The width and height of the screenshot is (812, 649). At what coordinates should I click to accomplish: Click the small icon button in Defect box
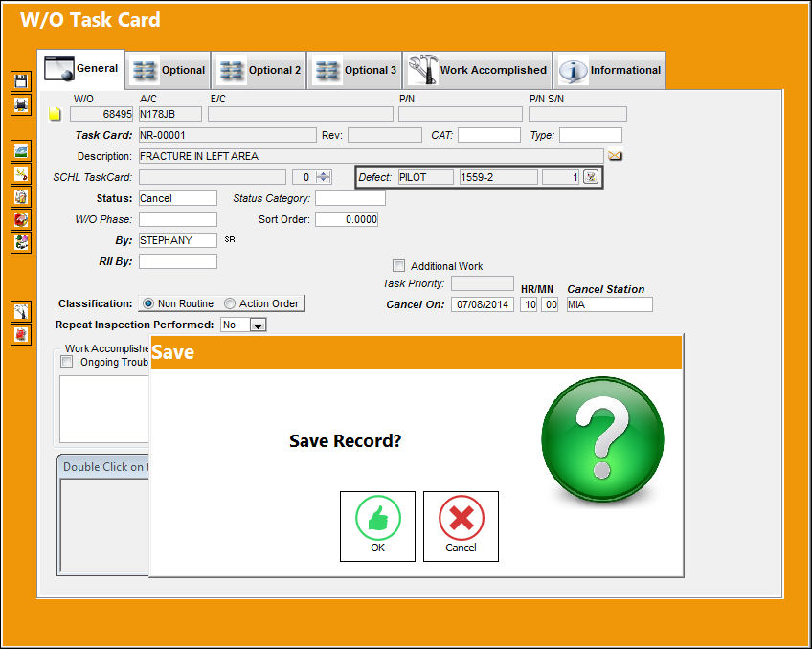click(591, 177)
